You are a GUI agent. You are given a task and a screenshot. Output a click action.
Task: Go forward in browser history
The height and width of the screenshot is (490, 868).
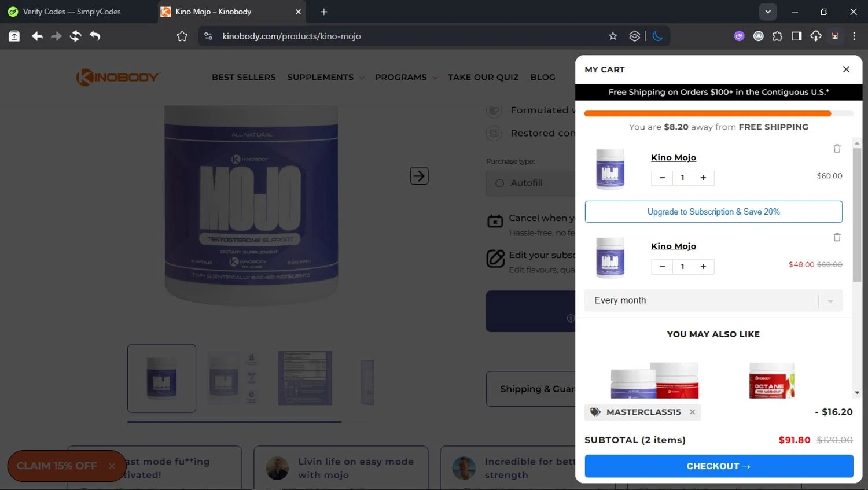click(56, 36)
